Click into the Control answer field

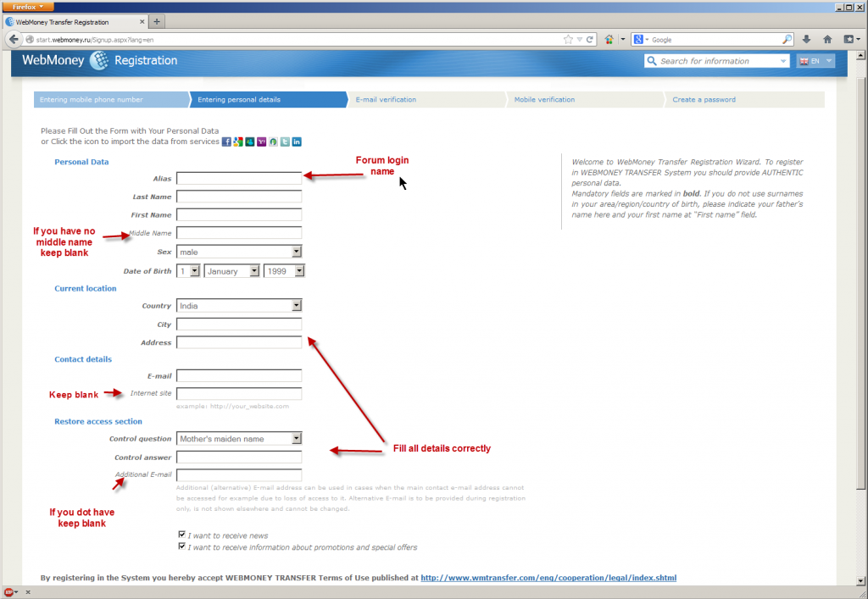239,457
